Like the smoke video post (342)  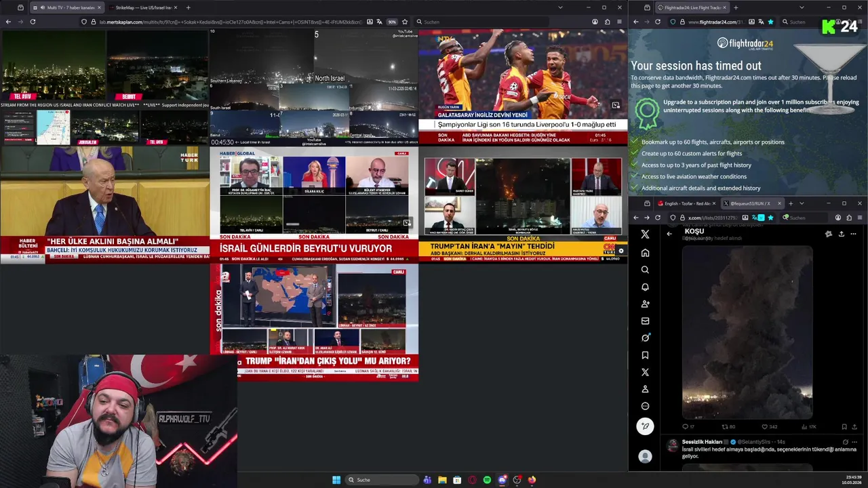[x=769, y=427]
